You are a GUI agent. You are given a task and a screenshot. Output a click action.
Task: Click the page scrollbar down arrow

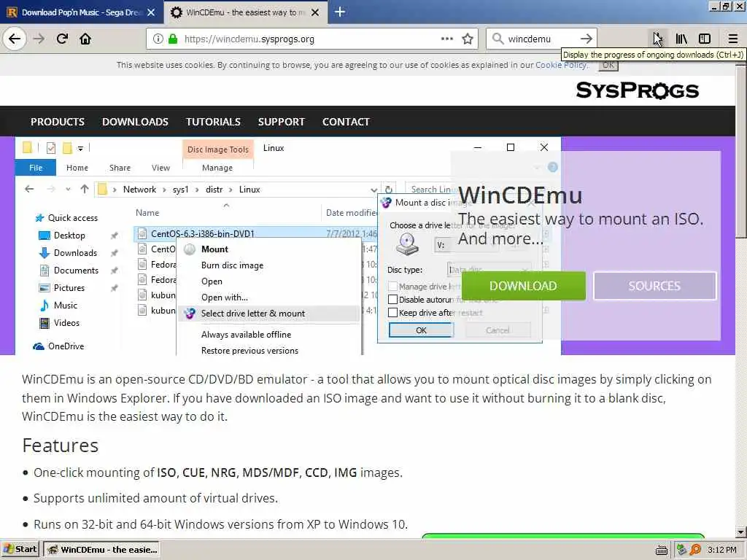[x=741, y=532]
